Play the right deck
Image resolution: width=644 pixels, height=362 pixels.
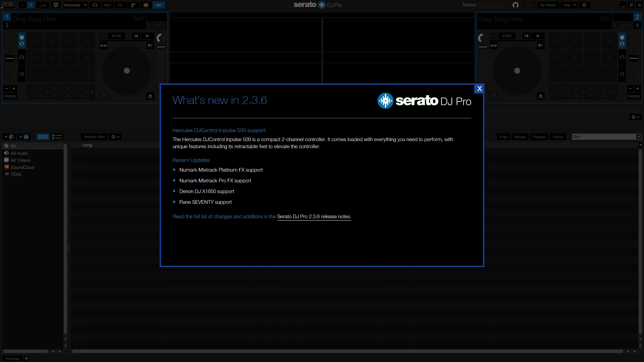tap(538, 36)
